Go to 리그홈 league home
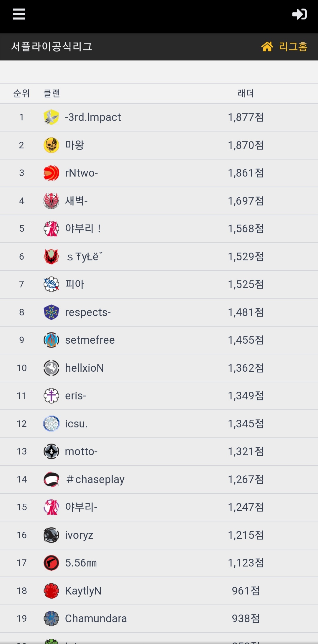The image size is (318, 644). [x=284, y=47]
